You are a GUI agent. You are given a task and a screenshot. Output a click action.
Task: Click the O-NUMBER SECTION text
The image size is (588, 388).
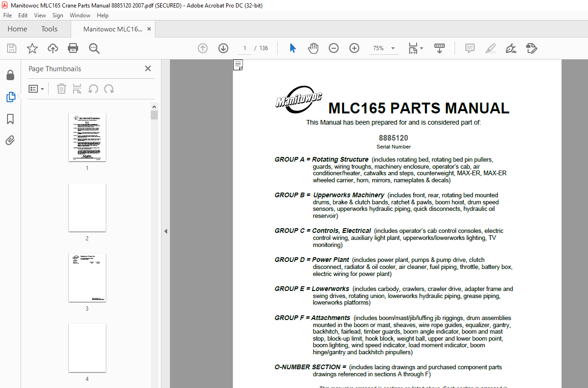coord(310,367)
